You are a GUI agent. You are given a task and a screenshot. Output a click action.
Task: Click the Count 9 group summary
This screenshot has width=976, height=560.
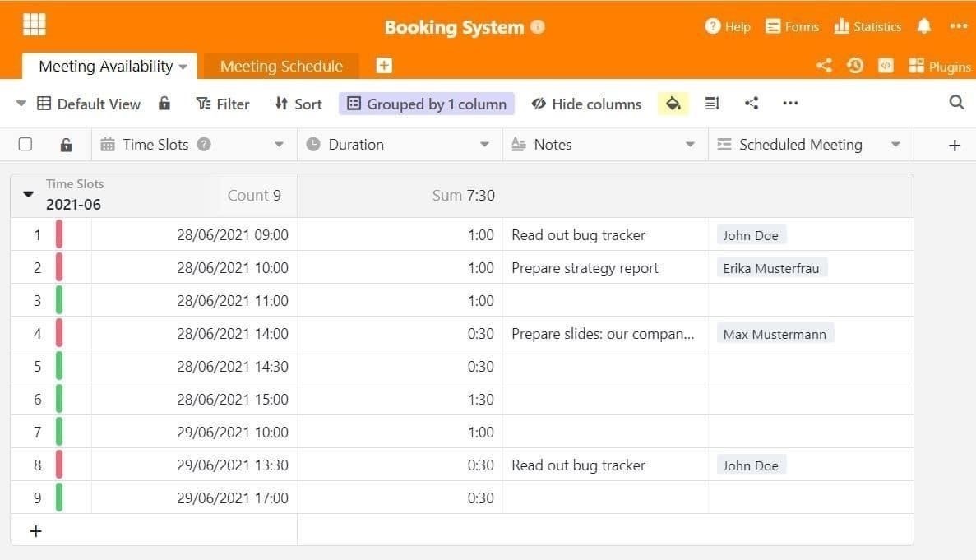(254, 196)
